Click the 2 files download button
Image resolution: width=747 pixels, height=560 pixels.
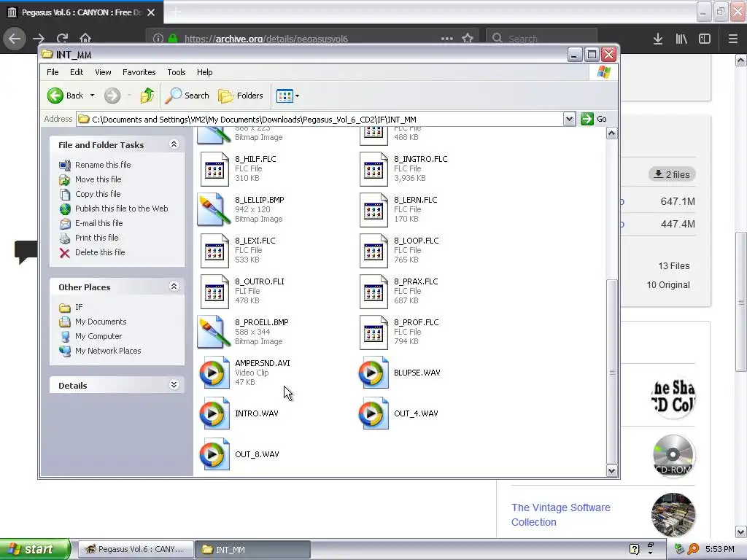coord(672,174)
